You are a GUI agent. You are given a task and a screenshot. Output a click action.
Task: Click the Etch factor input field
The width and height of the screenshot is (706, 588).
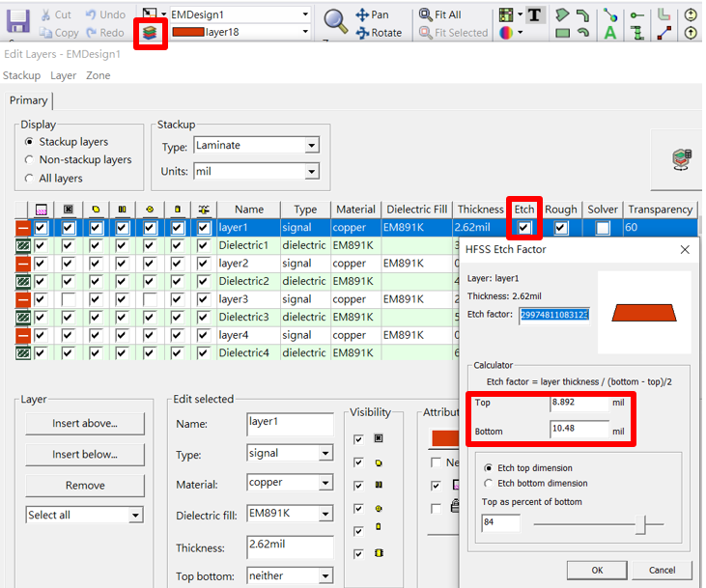(x=554, y=315)
